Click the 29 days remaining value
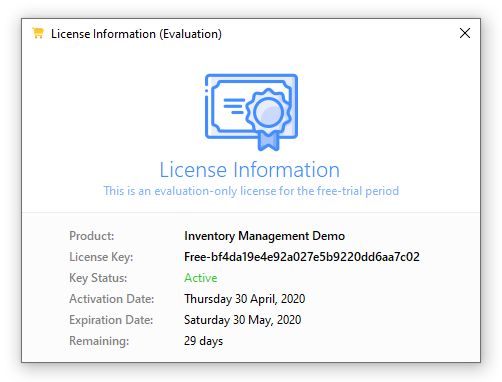The height and width of the screenshot is (382, 502). [x=203, y=341]
